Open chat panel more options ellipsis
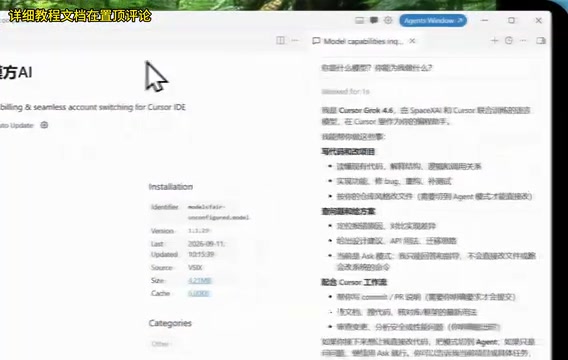The width and height of the screenshot is (568, 360). [x=523, y=41]
